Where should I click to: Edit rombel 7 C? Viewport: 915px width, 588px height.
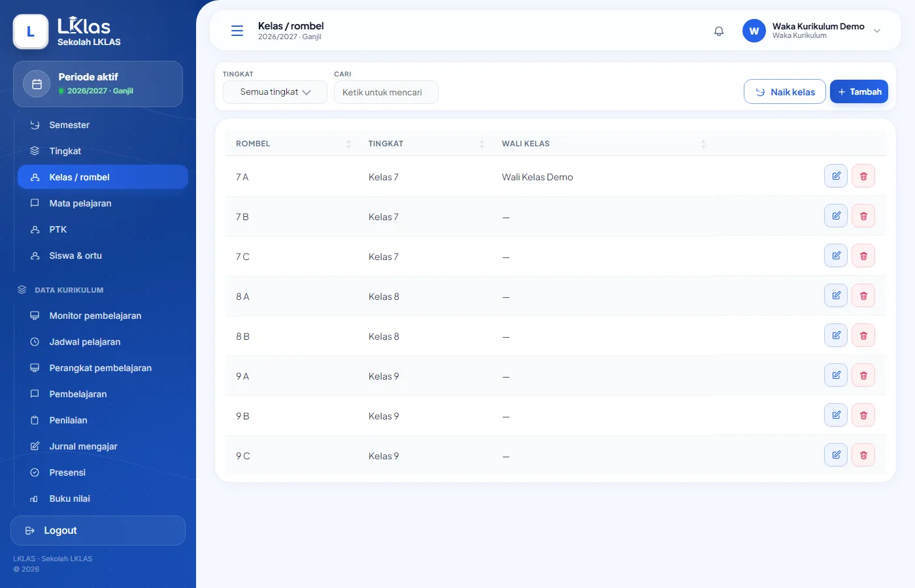pos(836,255)
